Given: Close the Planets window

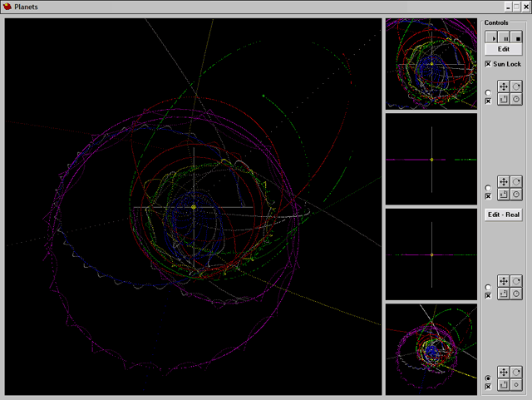Looking at the screenshot, I should (526, 7).
